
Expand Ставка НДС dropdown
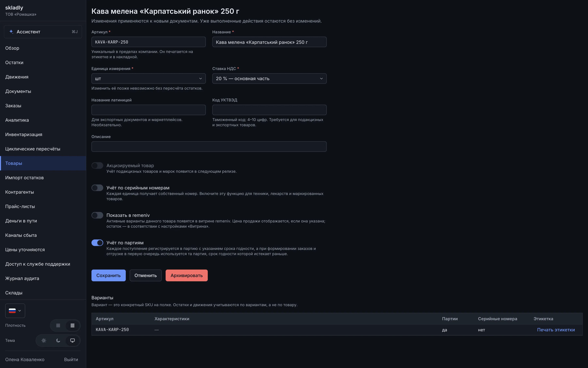pos(269,79)
